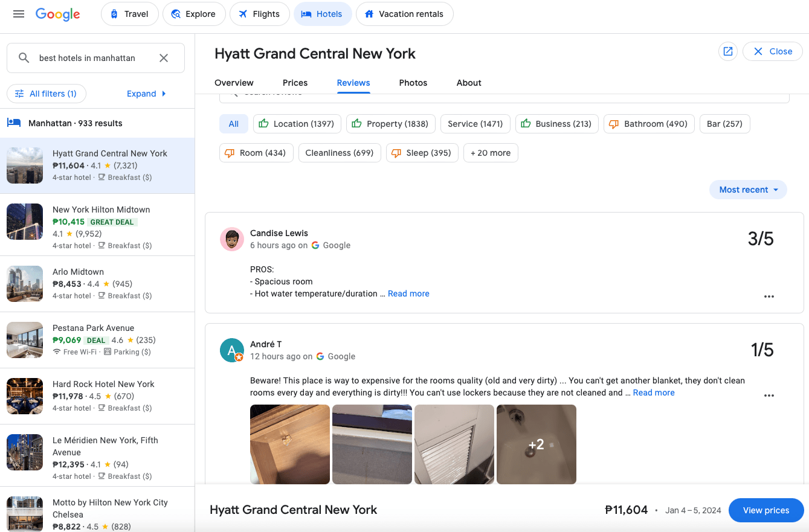Read more of Candise Lewis review

click(408, 293)
